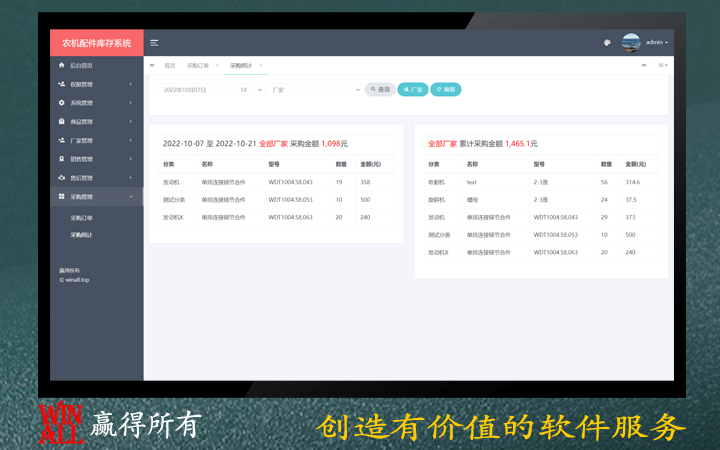
Task: Close the 采购统计 tab
Action: 261,66
